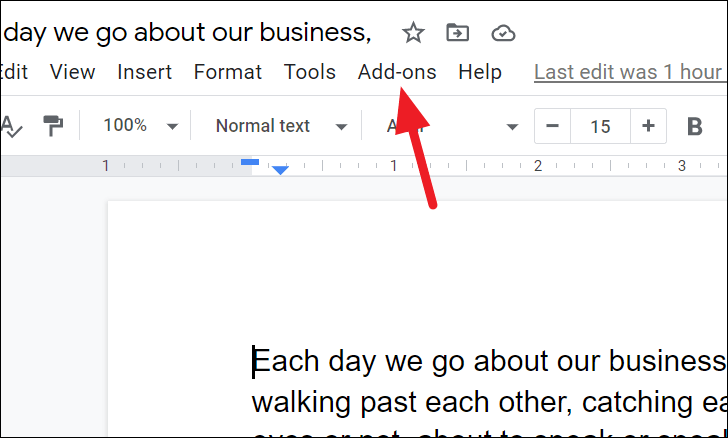Open the 'Last edit was 1 hour' link
Screen dimensions: 728x438
coord(630,72)
